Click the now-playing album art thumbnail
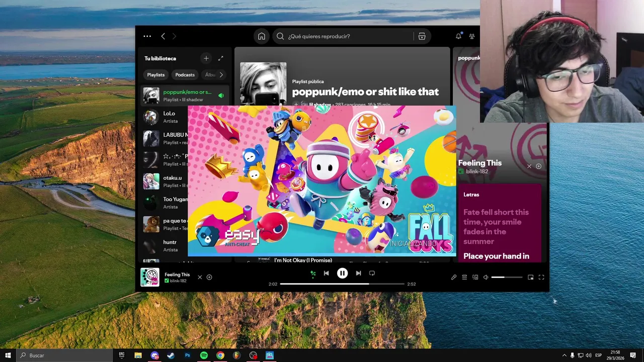 click(150, 277)
